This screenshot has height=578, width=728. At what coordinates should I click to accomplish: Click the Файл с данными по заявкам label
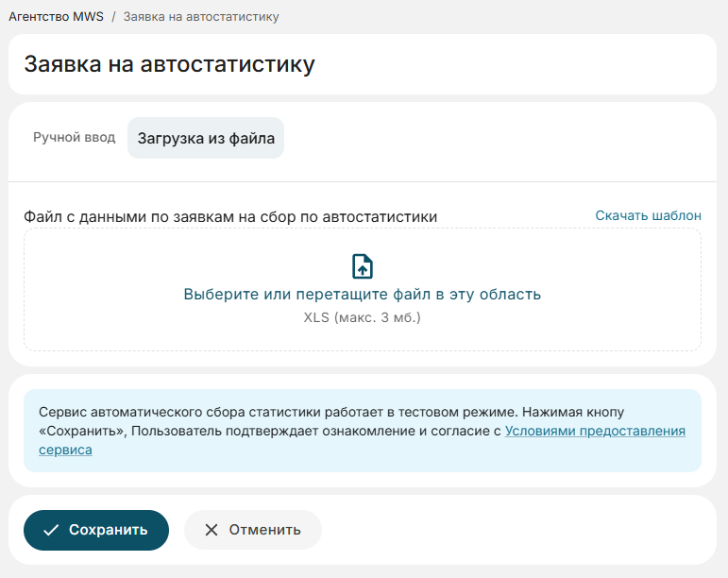click(229, 216)
